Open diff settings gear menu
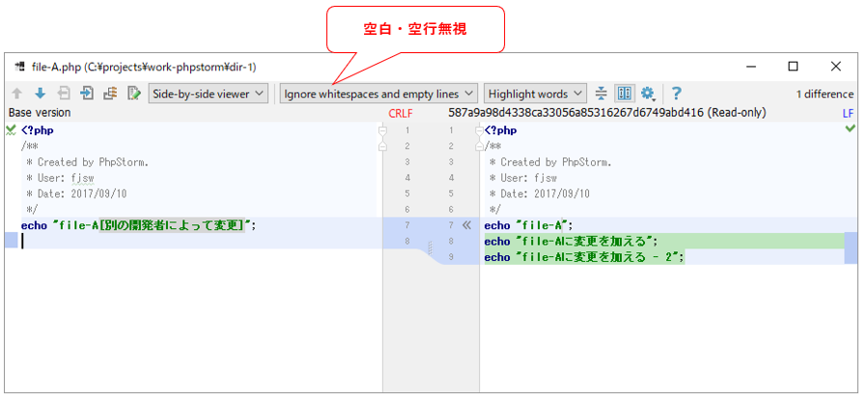 point(648,94)
